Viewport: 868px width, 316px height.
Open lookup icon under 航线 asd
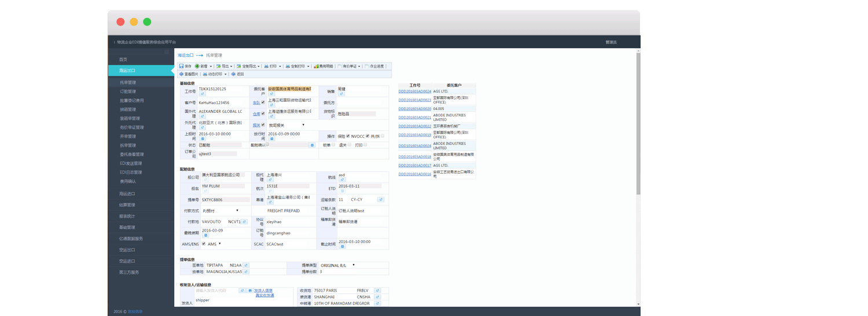[342, 179]
